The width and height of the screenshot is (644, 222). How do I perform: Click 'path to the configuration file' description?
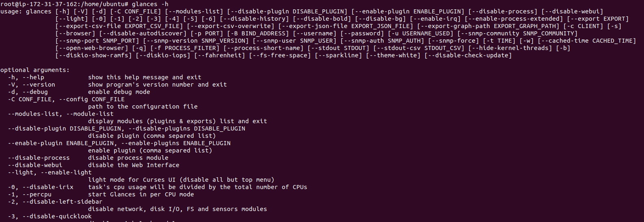(x=143, y=107)
